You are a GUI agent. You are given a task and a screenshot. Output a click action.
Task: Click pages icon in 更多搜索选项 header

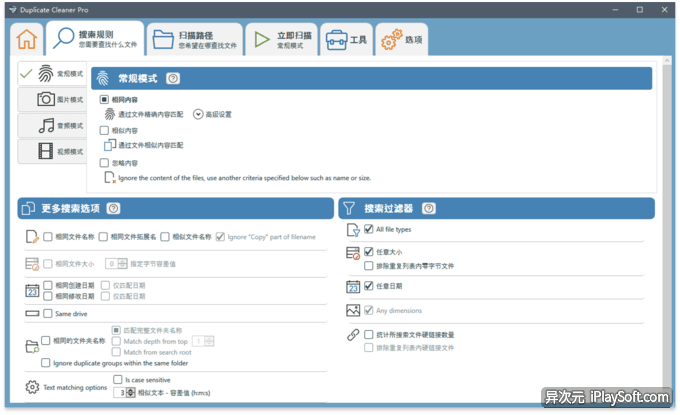(28, 209)
